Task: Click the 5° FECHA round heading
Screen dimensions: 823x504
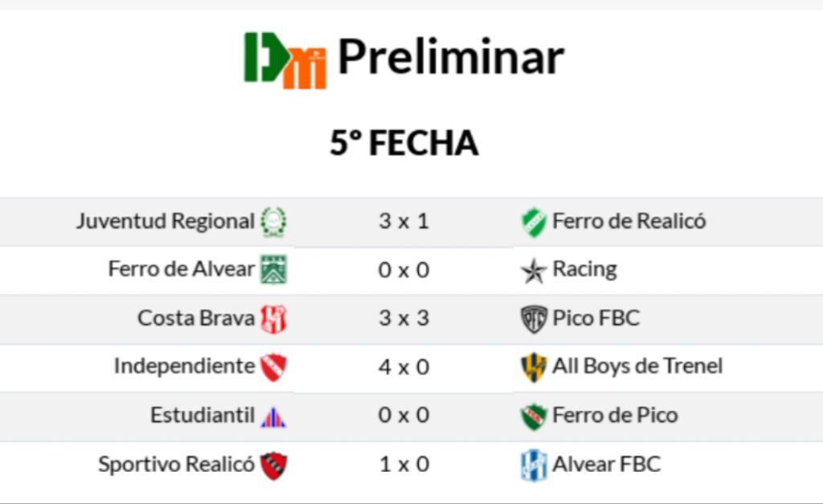Action: [x=403, y=143]
